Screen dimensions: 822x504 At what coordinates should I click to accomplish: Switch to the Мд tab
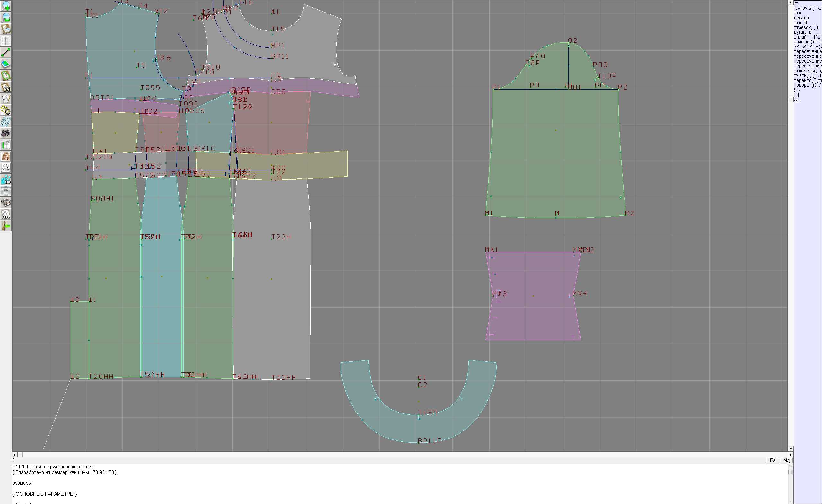[x=786, y=460]
